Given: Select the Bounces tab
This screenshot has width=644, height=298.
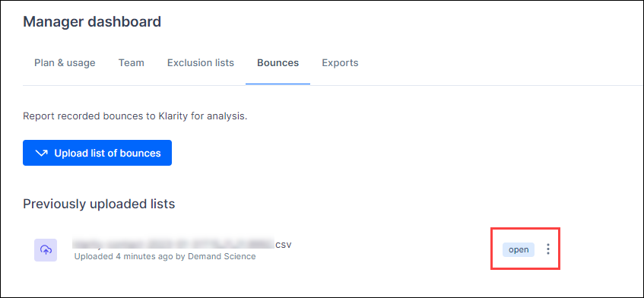Looking at the screenshot, I should point(278,63).
